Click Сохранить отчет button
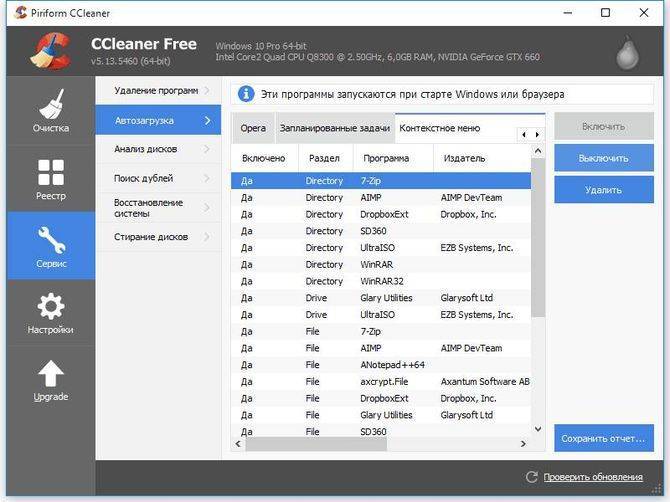The width and height of the screenshot is (670, 502). (604, 438)
